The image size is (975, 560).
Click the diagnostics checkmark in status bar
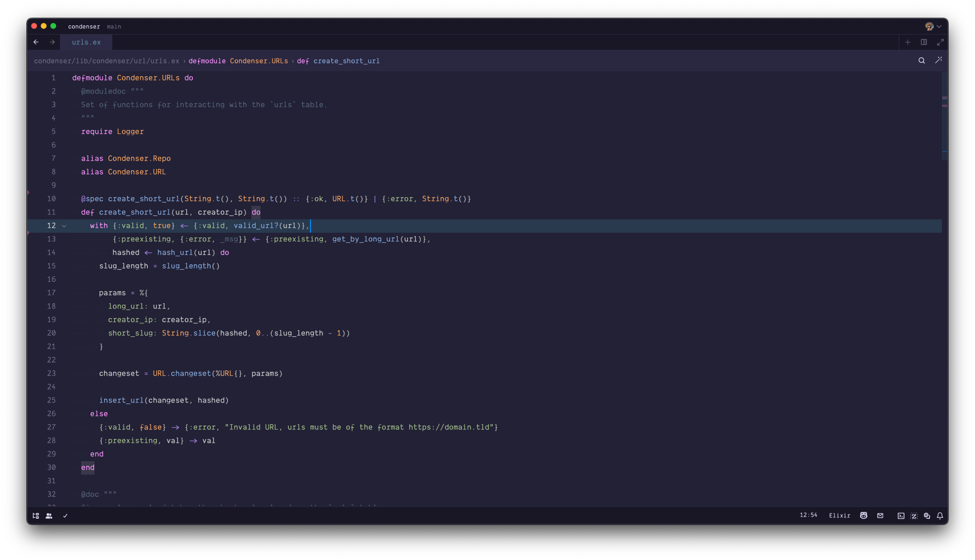point(65,516)
